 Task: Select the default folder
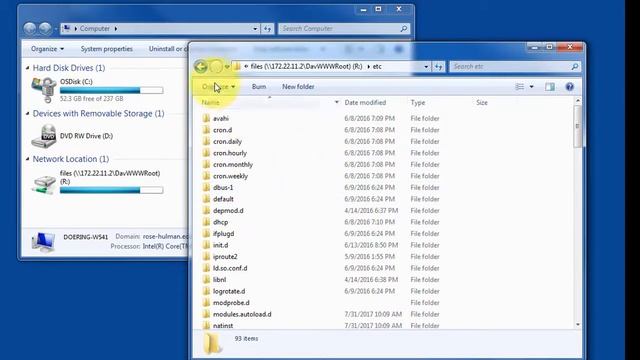pos(223,199)
